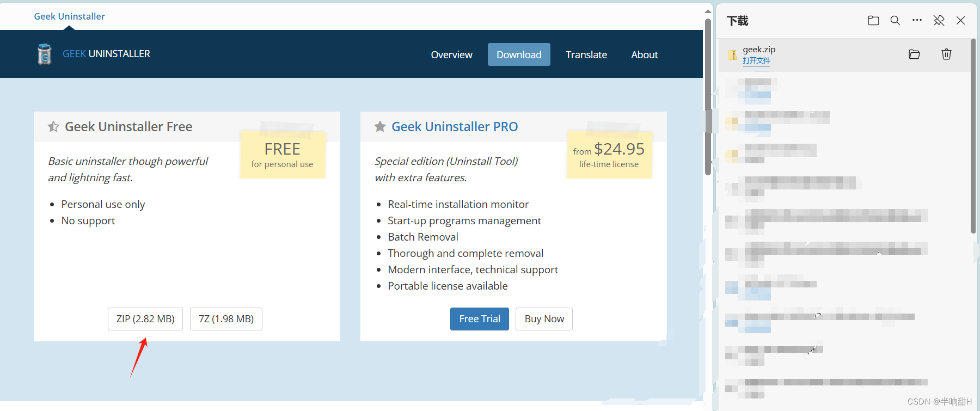Download the 7Z (1.98 MB) version

coord(226,319)
